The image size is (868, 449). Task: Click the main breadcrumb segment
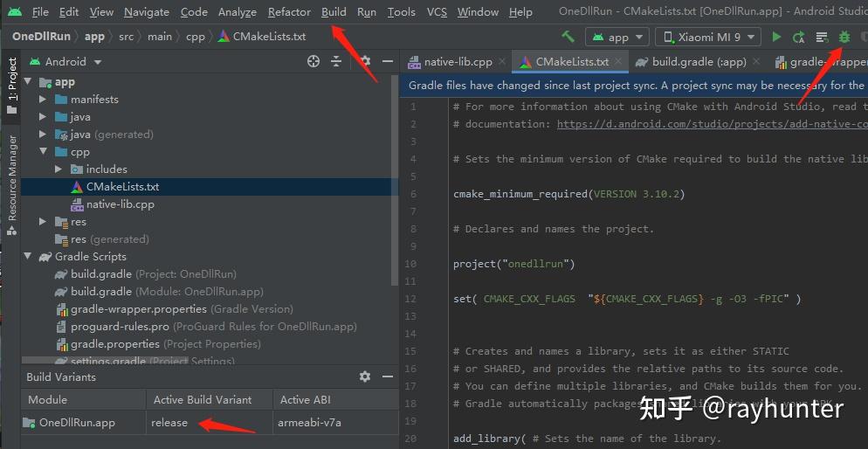pos(160,37)
